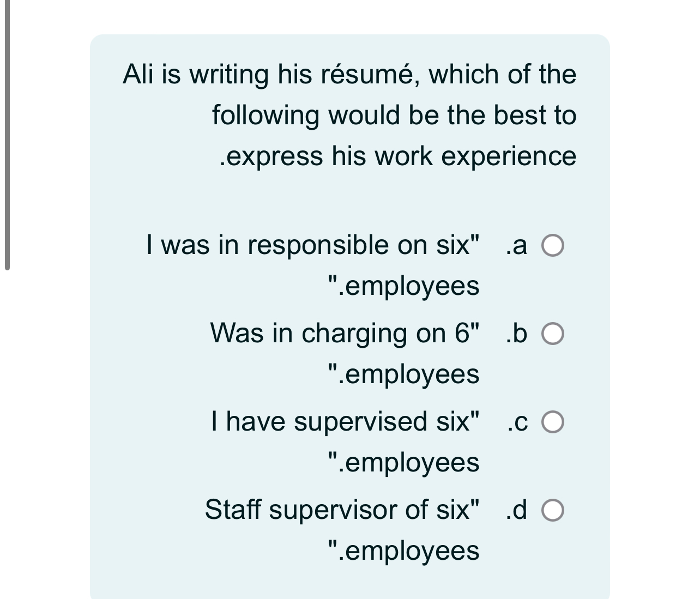Image resolution: width=700 pixels, height=599 pixels.
Task: Select radio button for option a
Action: [x=552, y=246]
